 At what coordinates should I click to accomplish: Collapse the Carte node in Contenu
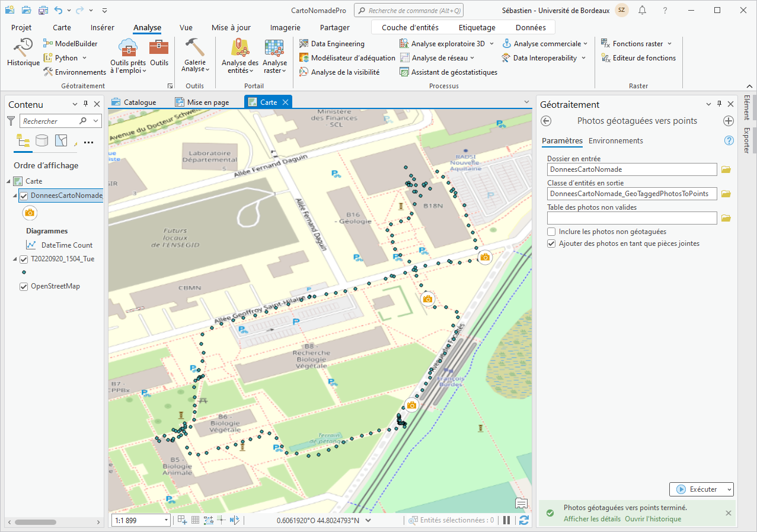pyautogui.click(x=9, y=181)
